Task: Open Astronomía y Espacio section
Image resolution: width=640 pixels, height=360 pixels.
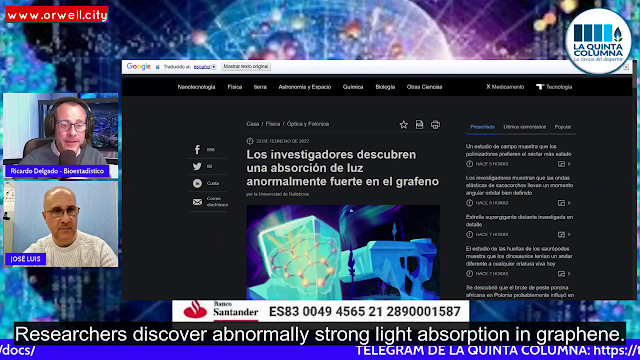Action: pos(304,87)
